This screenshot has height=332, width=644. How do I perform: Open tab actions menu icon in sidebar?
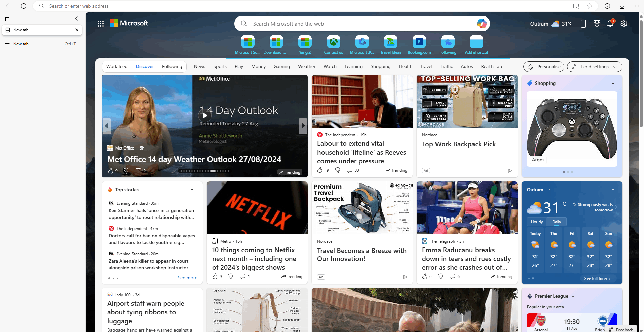coord(7,19)
